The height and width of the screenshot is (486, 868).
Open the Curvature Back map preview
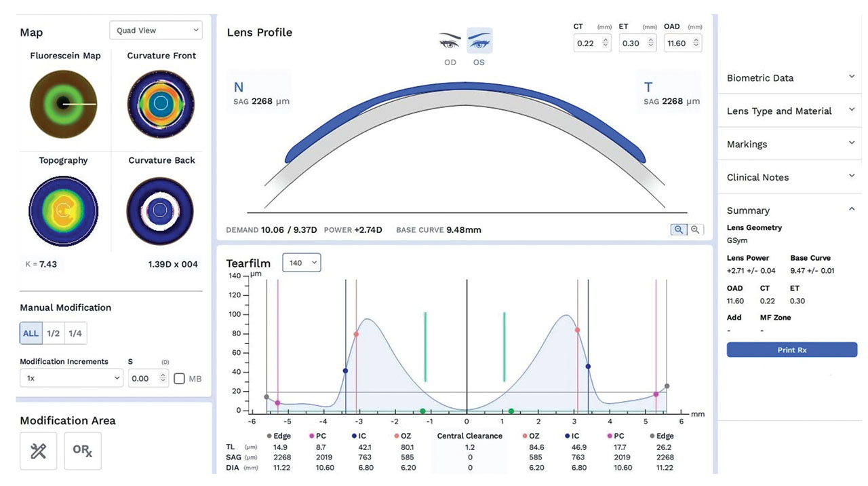(x=160, y=209)
